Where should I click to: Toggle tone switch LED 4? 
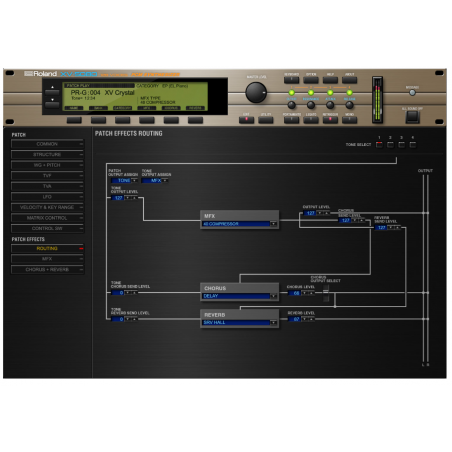(x=349, y=92)
